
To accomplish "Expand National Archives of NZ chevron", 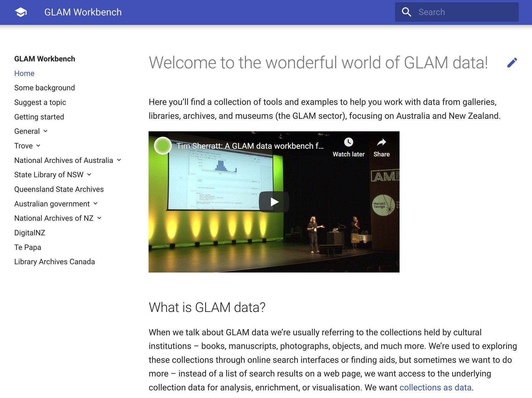I will 99,218.
